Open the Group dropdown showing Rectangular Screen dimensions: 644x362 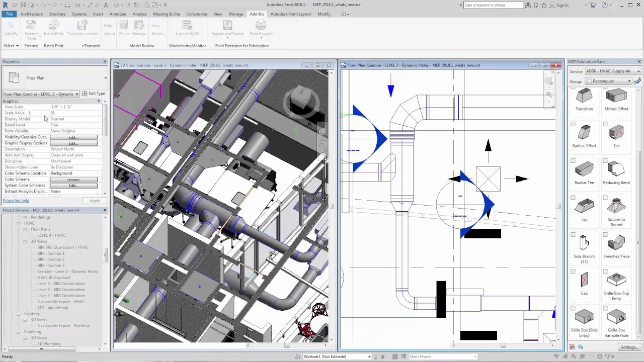(x=608, y=81)
